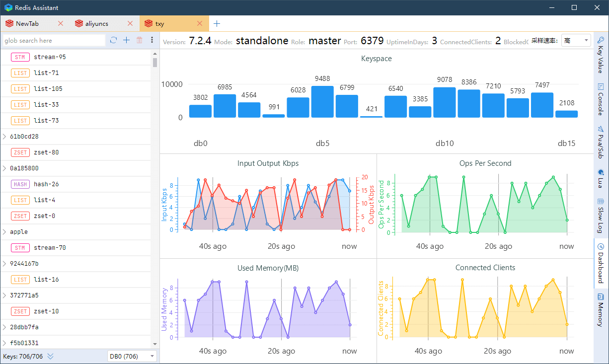Image resolution: width=609 pixels, height=364 pixels.
Task: Open the DB0 (706) database dropdown
Action: (x=132, y=356)
